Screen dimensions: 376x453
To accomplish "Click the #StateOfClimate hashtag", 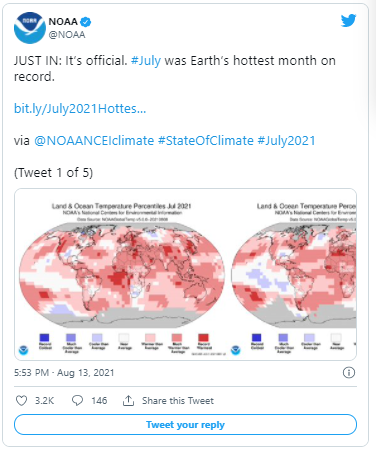I will point(206,141).
